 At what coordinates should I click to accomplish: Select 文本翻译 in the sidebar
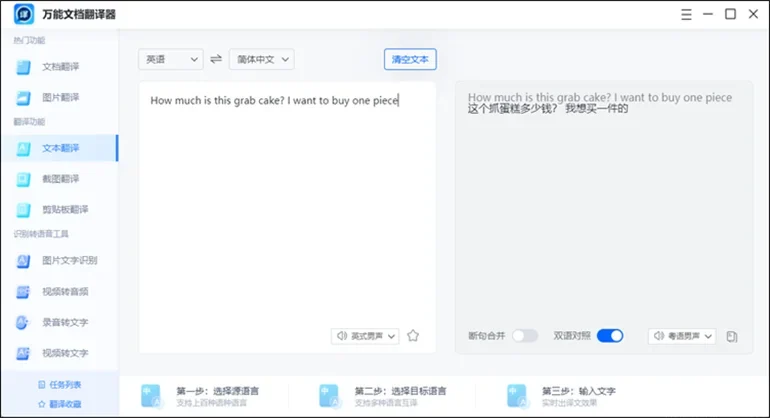click(x=59, y=148)
